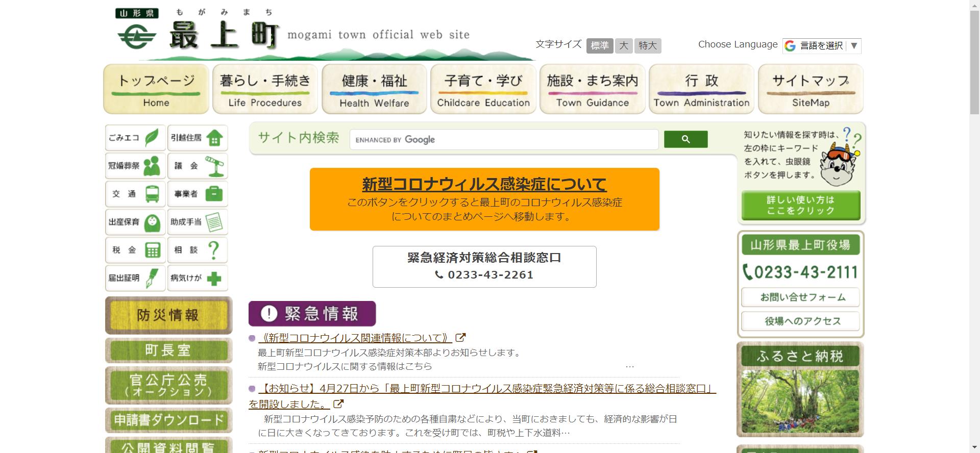Go to トップページ Home tab
This screenshot has height=453, width=980.
coord(156,89)
